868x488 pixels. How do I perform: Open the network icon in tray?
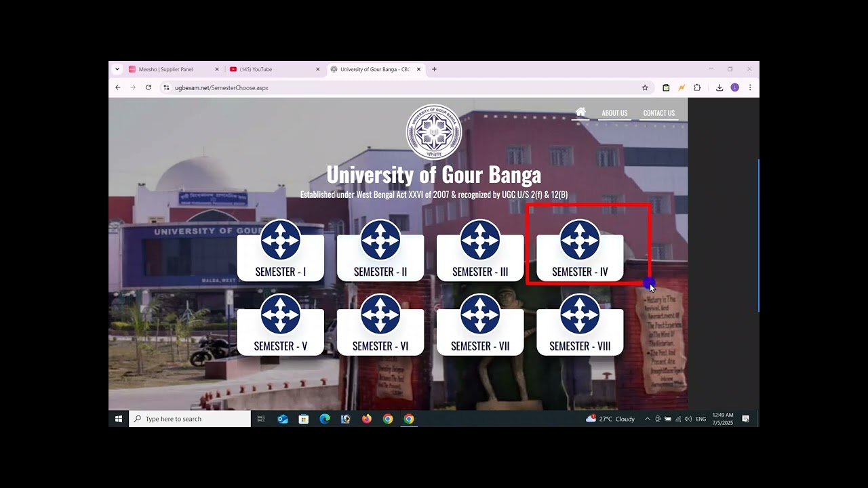click(678, 419)
